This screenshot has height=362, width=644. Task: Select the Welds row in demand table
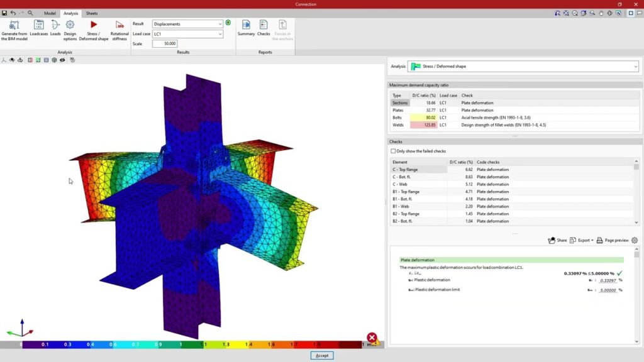(x=398, y=124)
